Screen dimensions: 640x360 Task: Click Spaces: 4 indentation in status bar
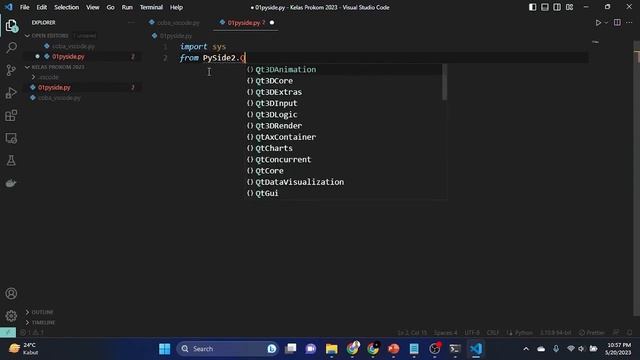[x=445, y=333]
